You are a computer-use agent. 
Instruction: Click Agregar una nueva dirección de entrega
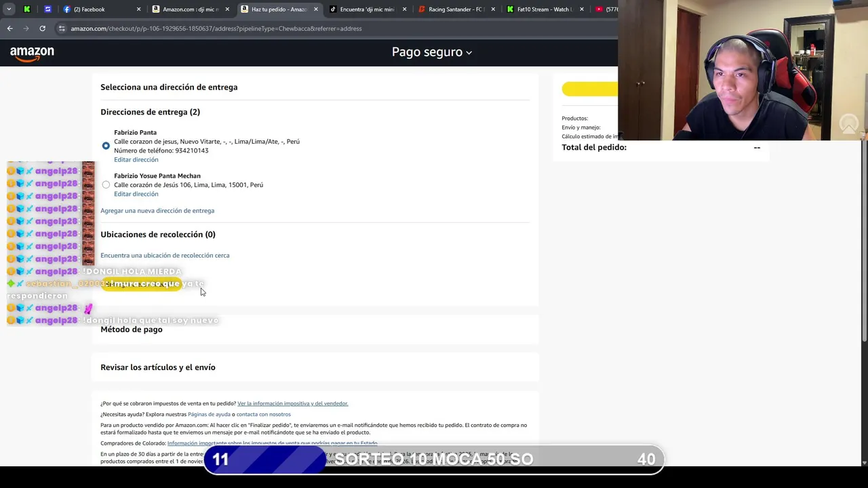point(157,211)
